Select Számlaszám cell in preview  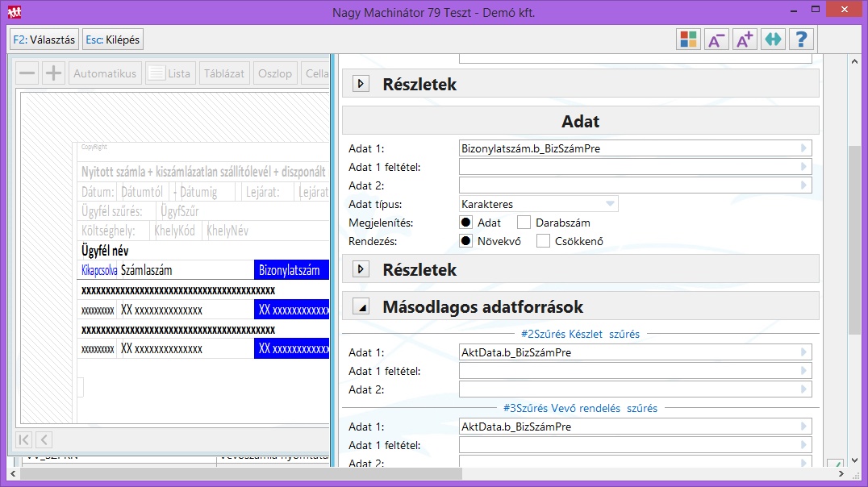click(x=186, y=270)
